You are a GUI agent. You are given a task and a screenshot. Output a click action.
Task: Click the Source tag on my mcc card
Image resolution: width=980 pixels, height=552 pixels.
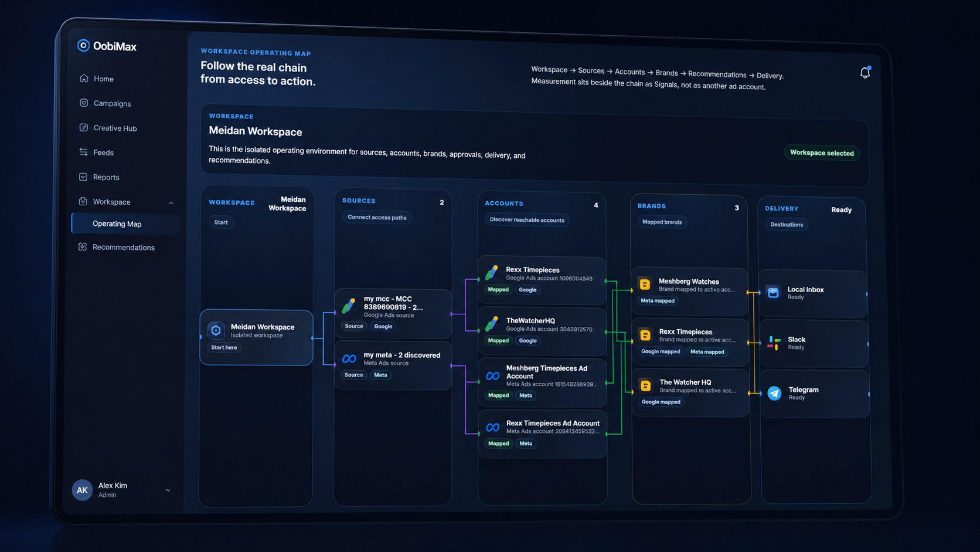(x=354, y=326)
